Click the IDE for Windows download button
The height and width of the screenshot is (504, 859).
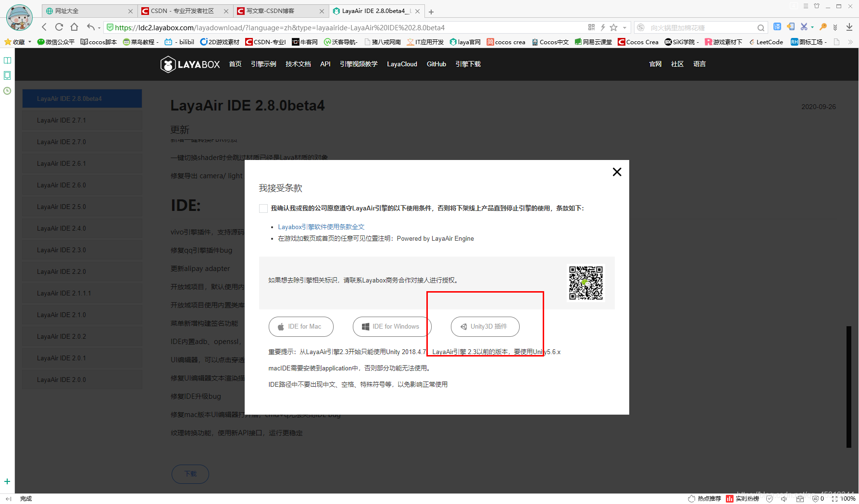(x=392, y=327)
